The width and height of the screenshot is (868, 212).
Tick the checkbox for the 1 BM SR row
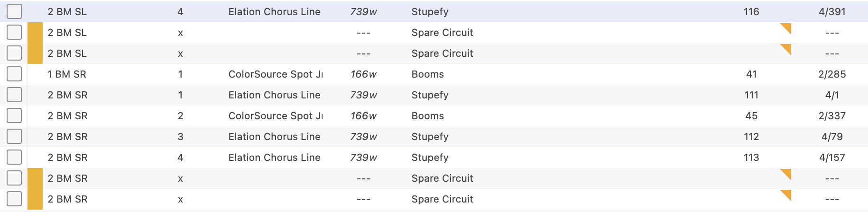point(14,74)
